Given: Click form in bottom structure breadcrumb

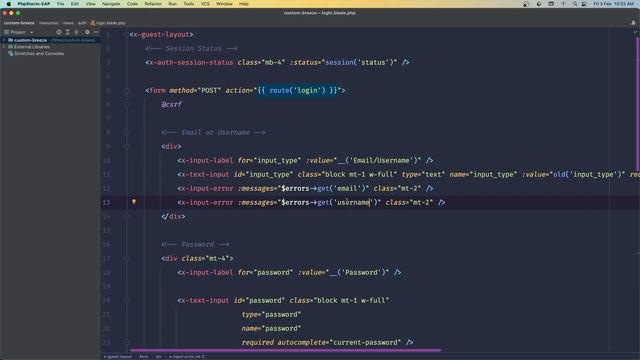Looking at the screenshot, I should point(144,356).
